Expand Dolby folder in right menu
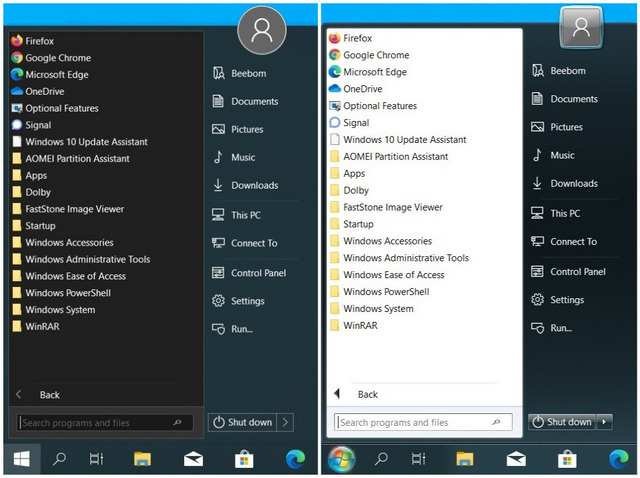This screenshot has width=640, height=478. (349, 190)
